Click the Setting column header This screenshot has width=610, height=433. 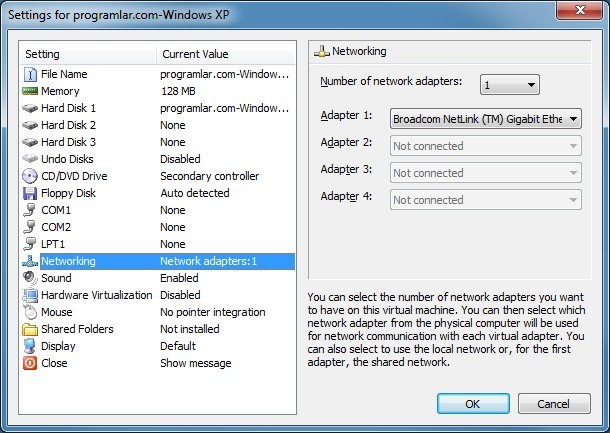pos(88,54)
